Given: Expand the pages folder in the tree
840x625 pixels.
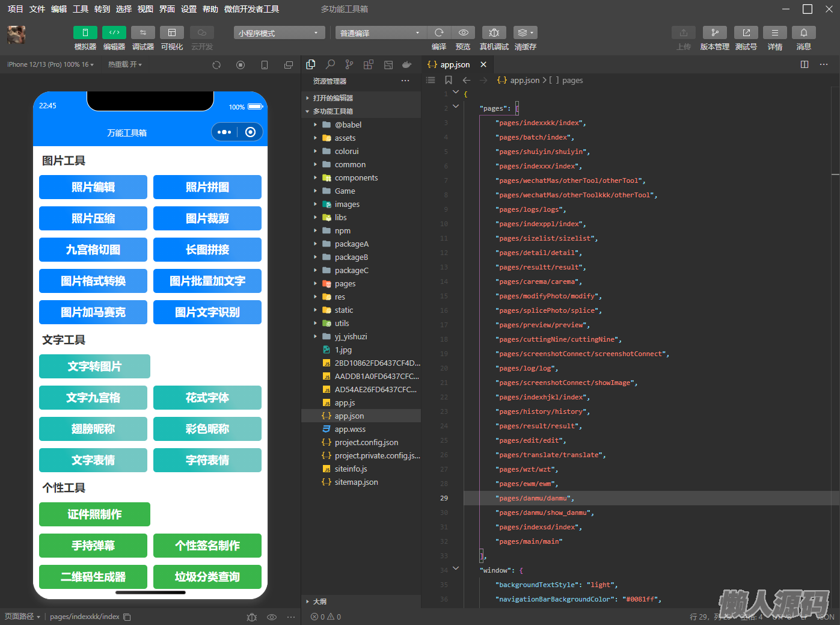Looking at the screenshot, I should (345, 283).
